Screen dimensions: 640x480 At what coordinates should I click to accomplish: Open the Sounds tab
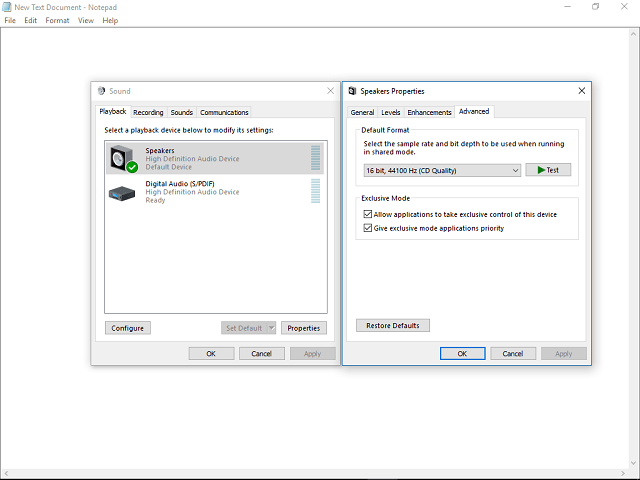click(182, 112)
